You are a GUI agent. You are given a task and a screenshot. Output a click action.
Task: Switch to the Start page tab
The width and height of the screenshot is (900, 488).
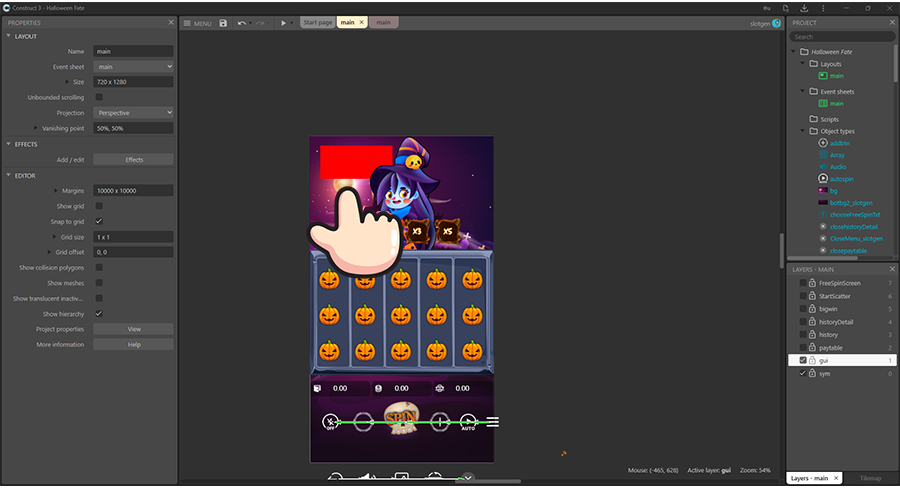click(x=317, y=22)
